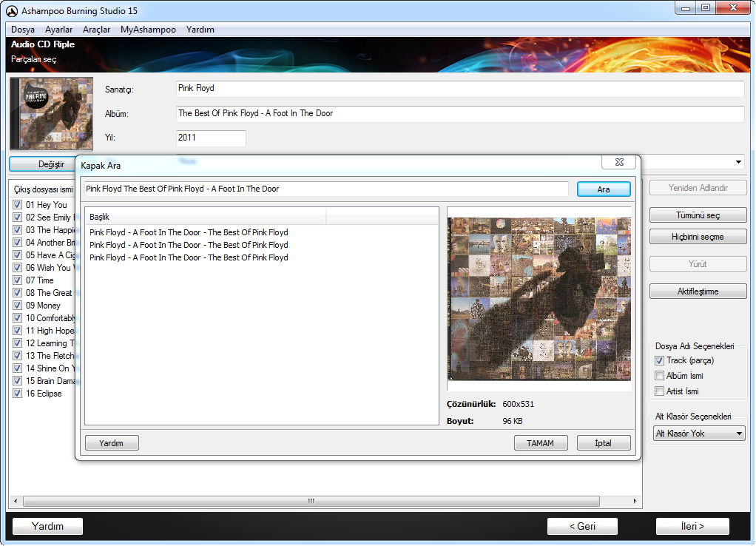Click the bottom-bar Yardım button
The image size is (756, 546).
tap(48, 526)
